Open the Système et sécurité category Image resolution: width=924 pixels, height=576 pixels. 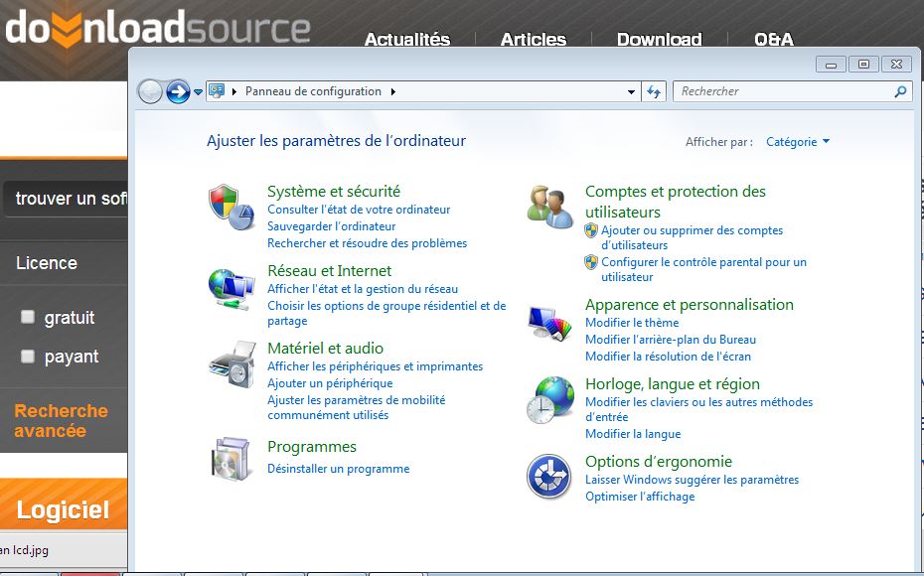coord(334,192)
